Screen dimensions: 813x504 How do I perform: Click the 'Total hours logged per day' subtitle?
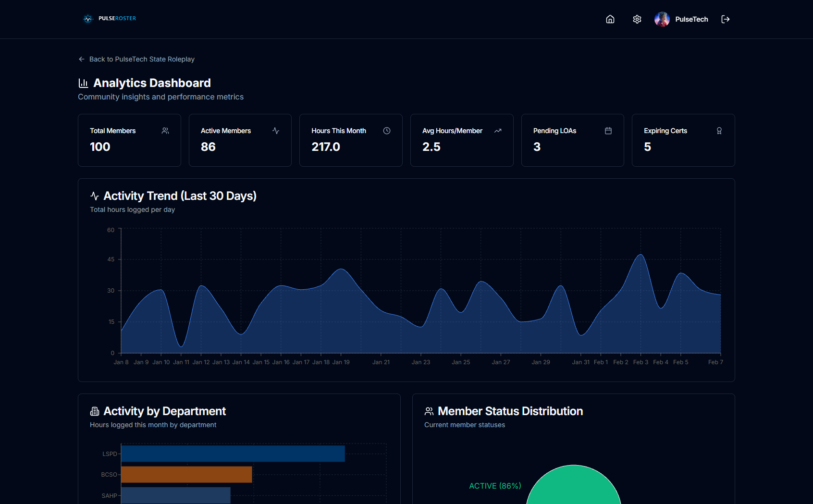133,209
